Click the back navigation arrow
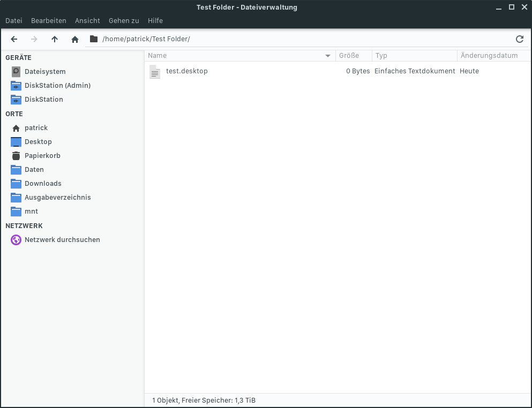This screenshot has width=532, height=408. coord(14,39)
